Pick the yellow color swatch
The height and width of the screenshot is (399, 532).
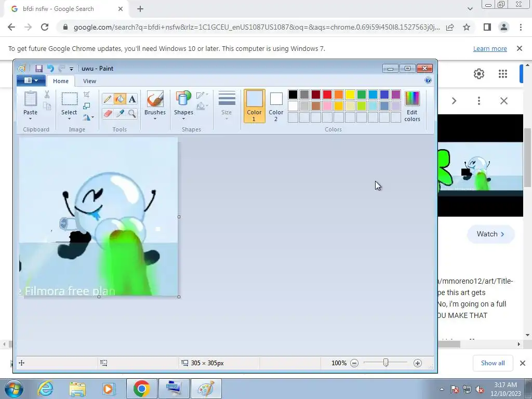click(350, 95)
